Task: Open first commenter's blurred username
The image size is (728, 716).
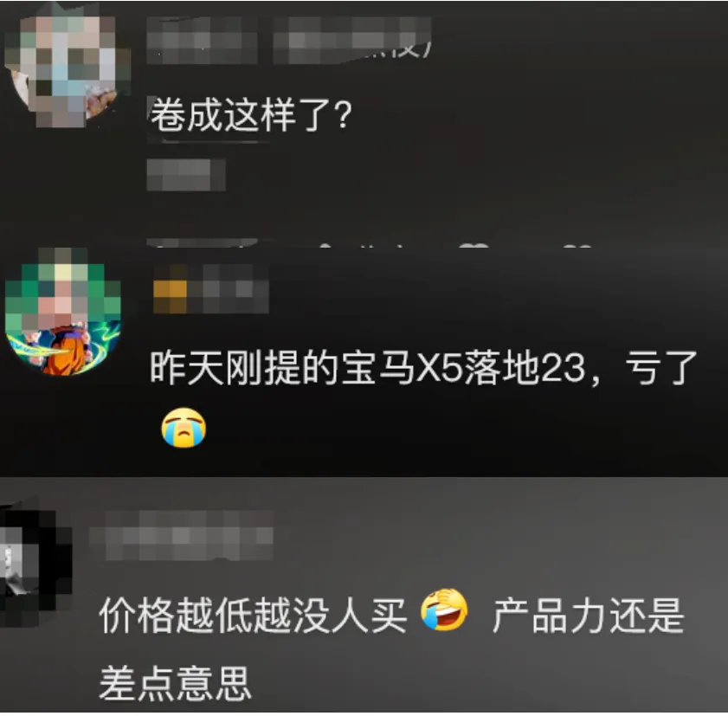Action: click(202, 41)
